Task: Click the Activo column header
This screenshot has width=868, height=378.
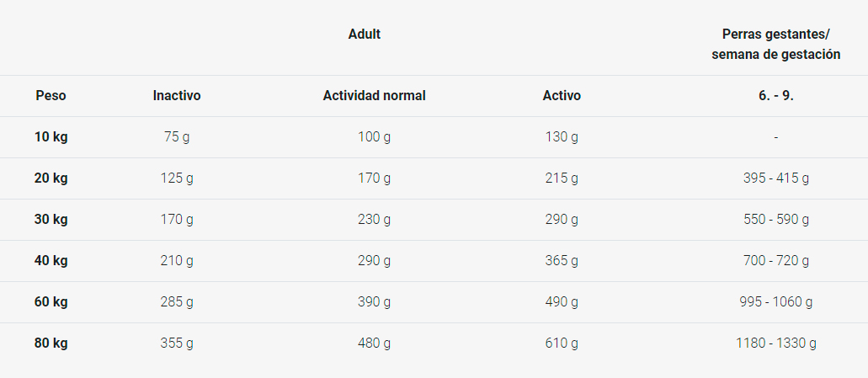Action: pos(562,96)
